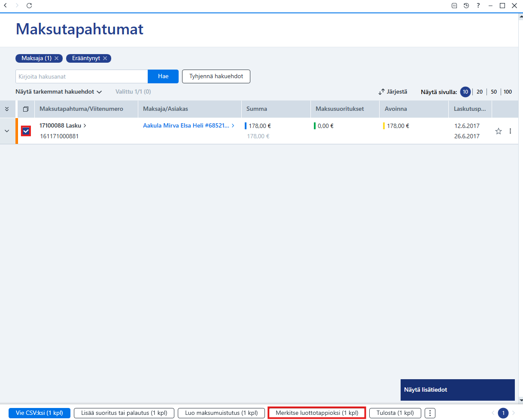Open the history clock icon

coord(466,6)
